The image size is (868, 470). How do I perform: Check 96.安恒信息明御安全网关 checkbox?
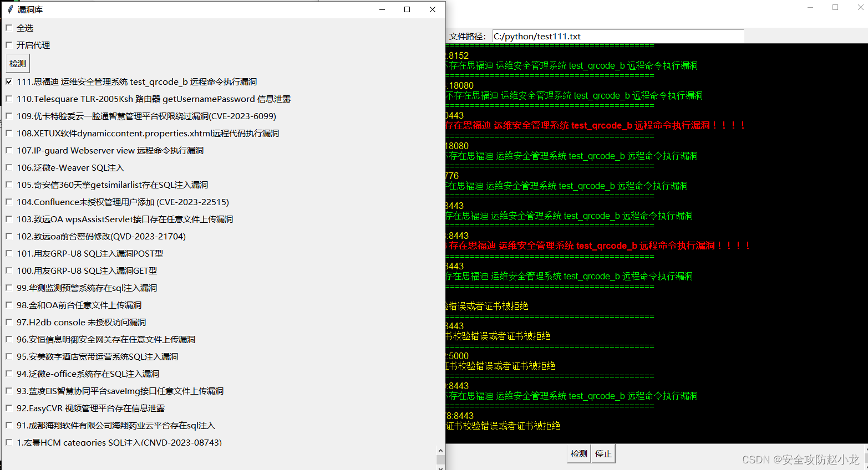(9, 339)
